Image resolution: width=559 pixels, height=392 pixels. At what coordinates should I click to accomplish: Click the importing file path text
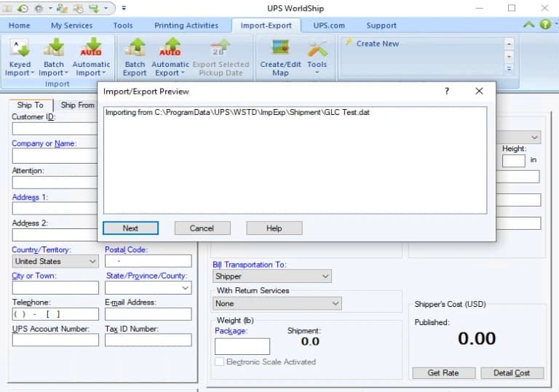coord(237,112)
